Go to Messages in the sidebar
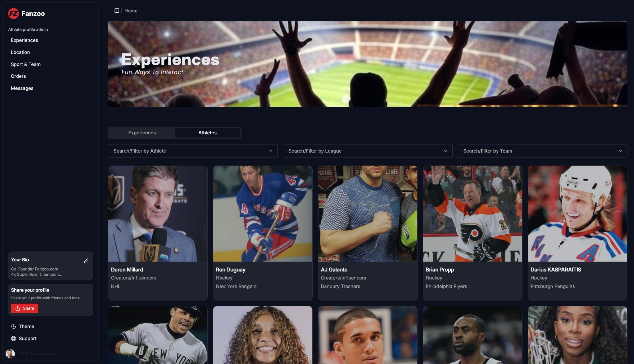The height and width of the screenshot is (364, 634). point(22,88)
